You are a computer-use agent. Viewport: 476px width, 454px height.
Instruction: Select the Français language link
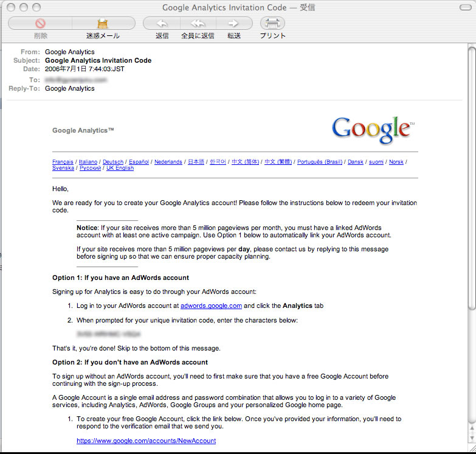pyautogui.click(x=63, y=162)
